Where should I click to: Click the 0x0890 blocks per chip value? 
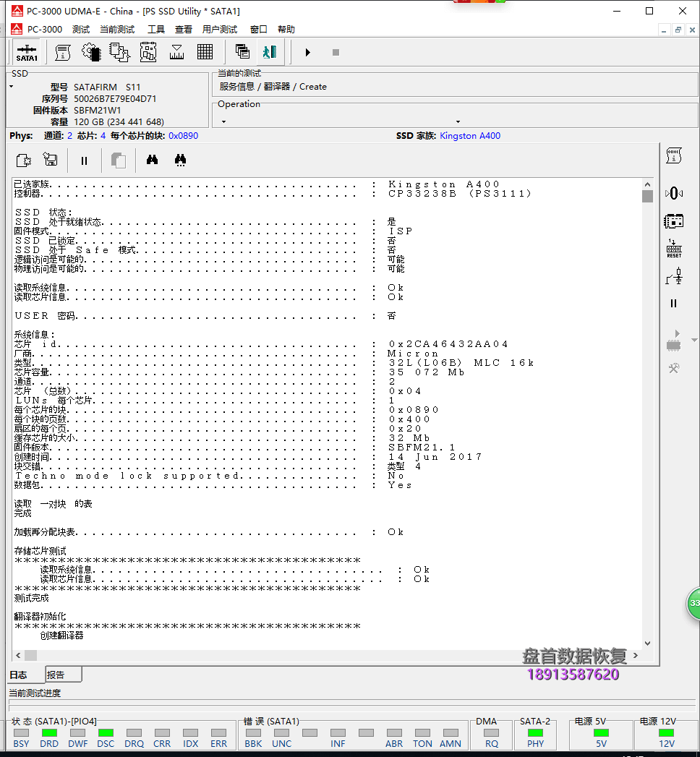pyautogui.click(x=183, y=136)
